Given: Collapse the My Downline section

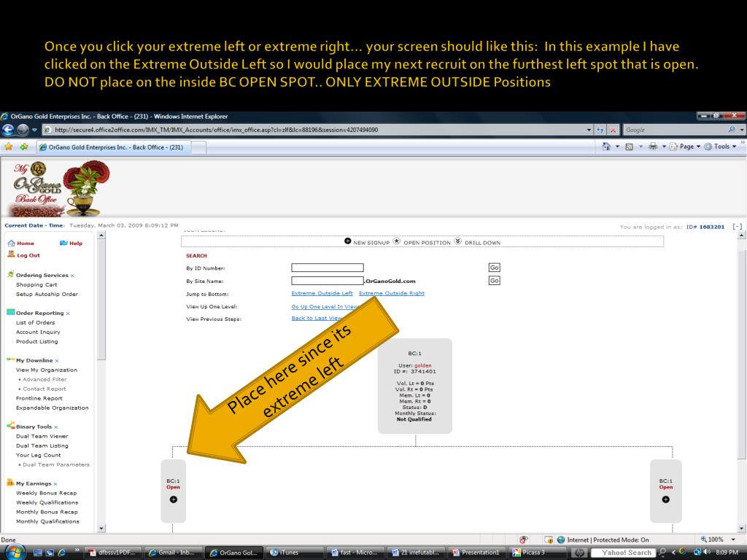Looking at the screenshot, I should pyautogui.click(x=57, y=361).
